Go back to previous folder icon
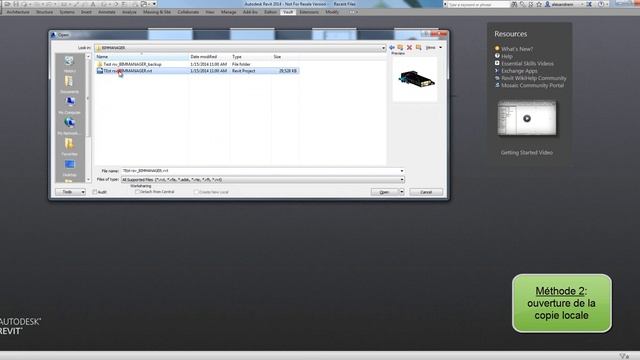640x360 pixels. click(x=392, y=48)
